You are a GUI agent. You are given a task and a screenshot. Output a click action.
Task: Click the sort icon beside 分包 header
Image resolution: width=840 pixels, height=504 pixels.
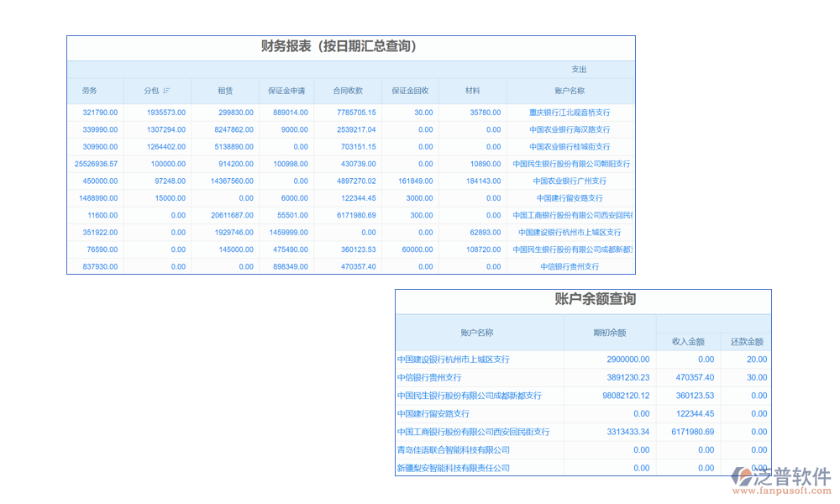(x=166, y=91)
